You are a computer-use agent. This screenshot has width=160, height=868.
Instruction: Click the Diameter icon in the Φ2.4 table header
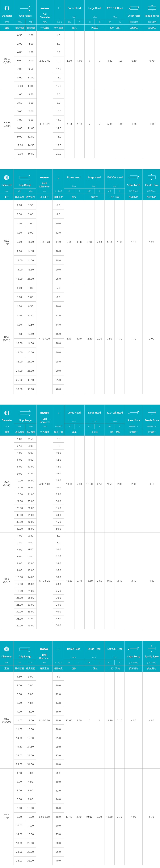(x=7, y=8)
